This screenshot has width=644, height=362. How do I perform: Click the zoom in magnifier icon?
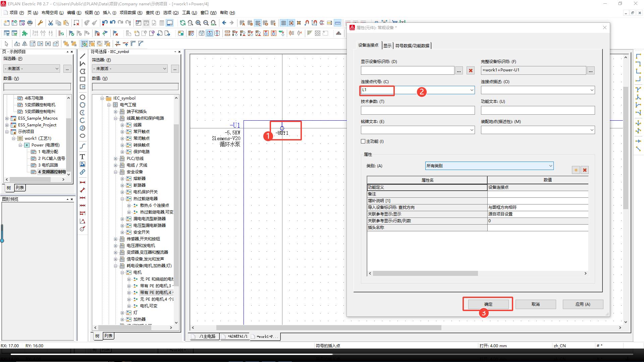coord(198,23)
